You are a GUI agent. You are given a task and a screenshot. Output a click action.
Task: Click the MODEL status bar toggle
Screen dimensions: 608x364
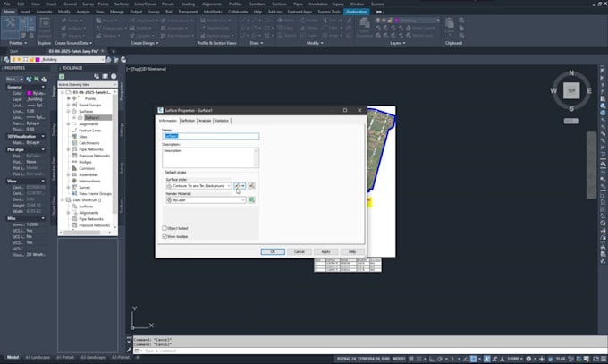pos(399,359)
